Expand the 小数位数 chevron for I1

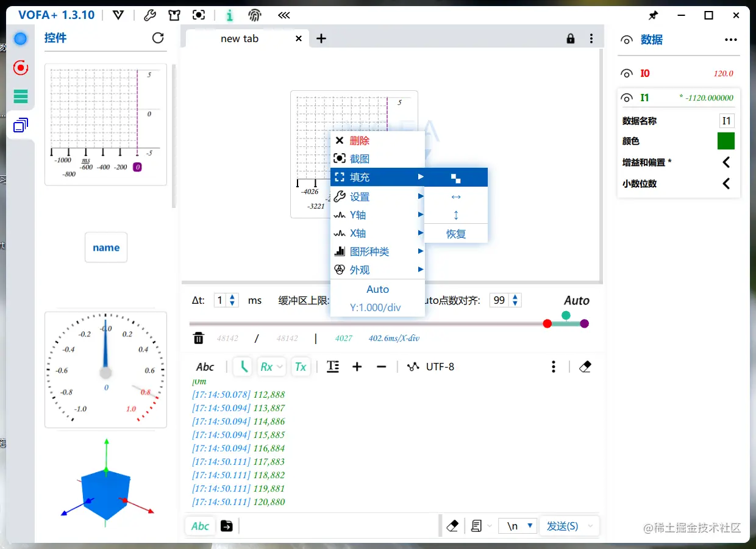click(x=726, y=183)
